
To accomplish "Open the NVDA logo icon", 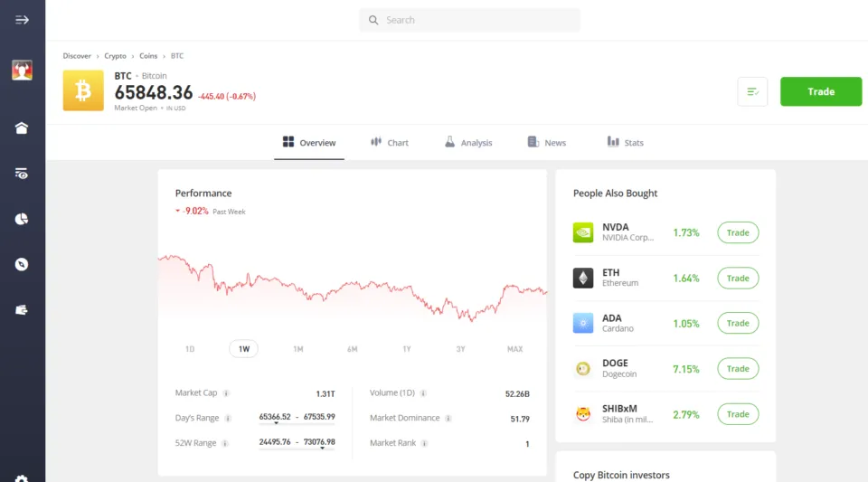I will (x=583, y=232).
